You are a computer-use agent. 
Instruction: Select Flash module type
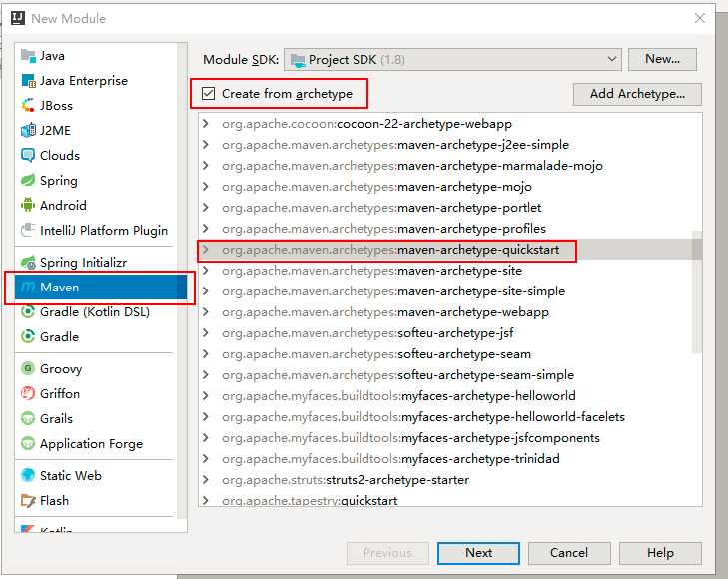96,500
